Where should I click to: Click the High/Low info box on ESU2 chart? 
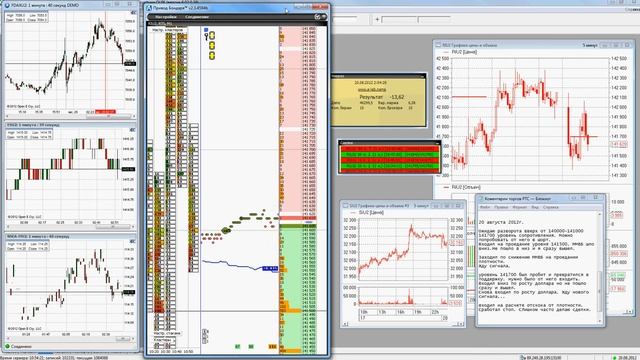point(29,135)
